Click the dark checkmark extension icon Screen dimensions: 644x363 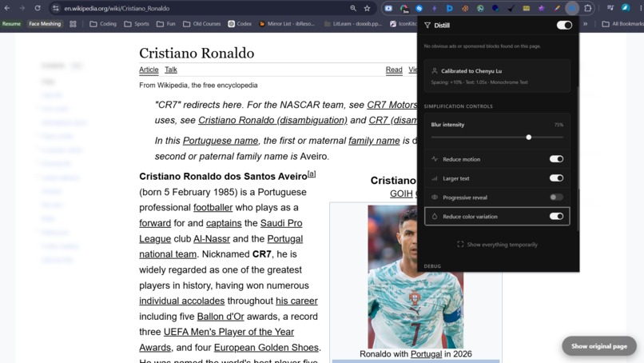click(x=511, y=8)
